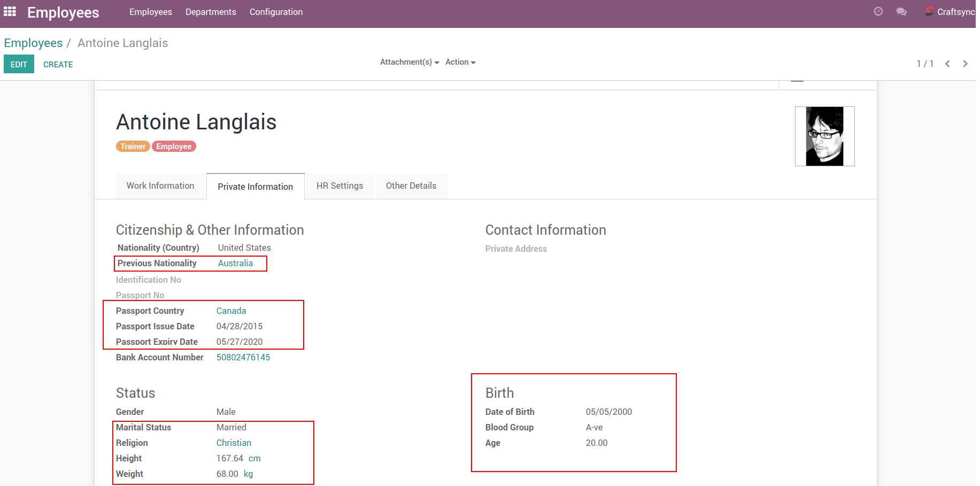Open bank account number 50802476145 link
The height and width of the screenshot is (486, 980).
(243, 357)
